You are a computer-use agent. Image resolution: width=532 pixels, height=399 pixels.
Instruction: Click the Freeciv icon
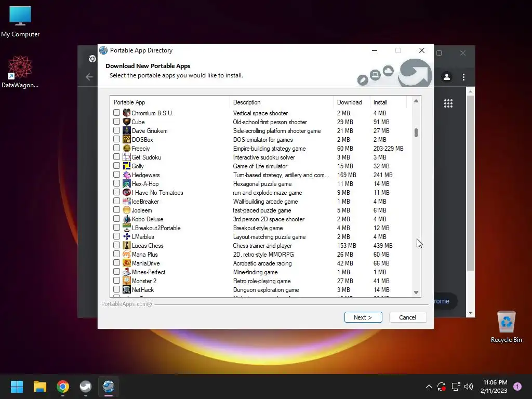coord(127,148)
